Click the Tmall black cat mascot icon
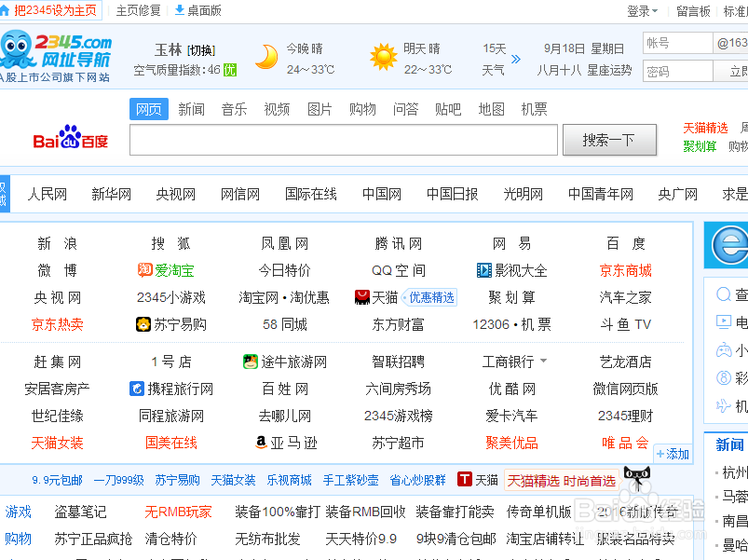 click(x=637, y=478)
